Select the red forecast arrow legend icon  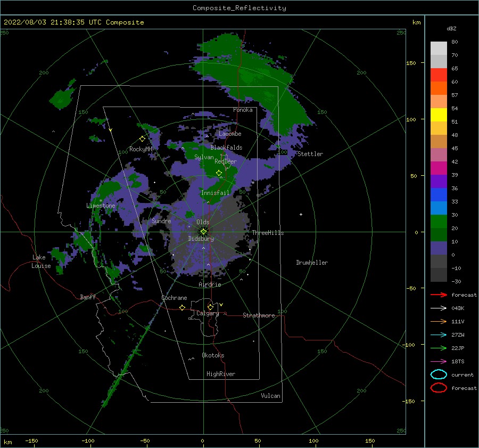(x=439, y=295)
